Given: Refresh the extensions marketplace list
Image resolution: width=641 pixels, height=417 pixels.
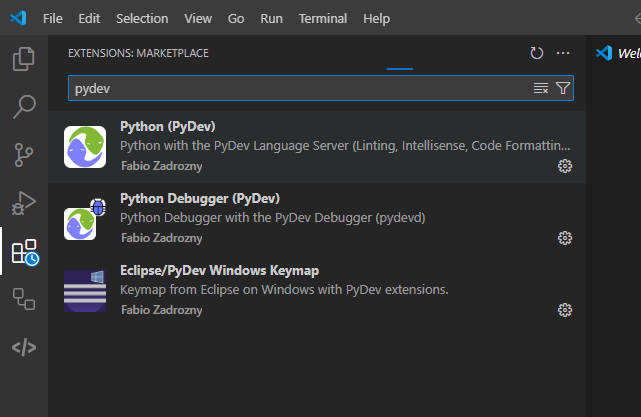Looking at the screenshot, I should click(x=537, y=53).
